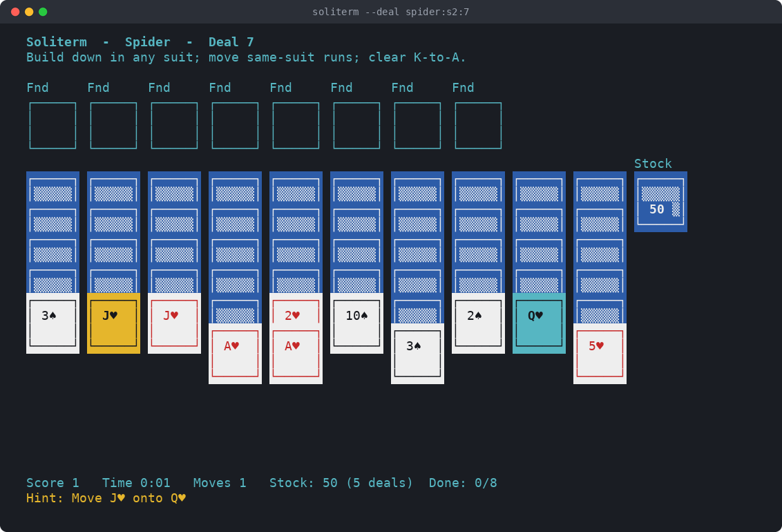
Task: Select the yellow highlighted J♥ card
Action: pyautogui.click(x=113, y=323)
